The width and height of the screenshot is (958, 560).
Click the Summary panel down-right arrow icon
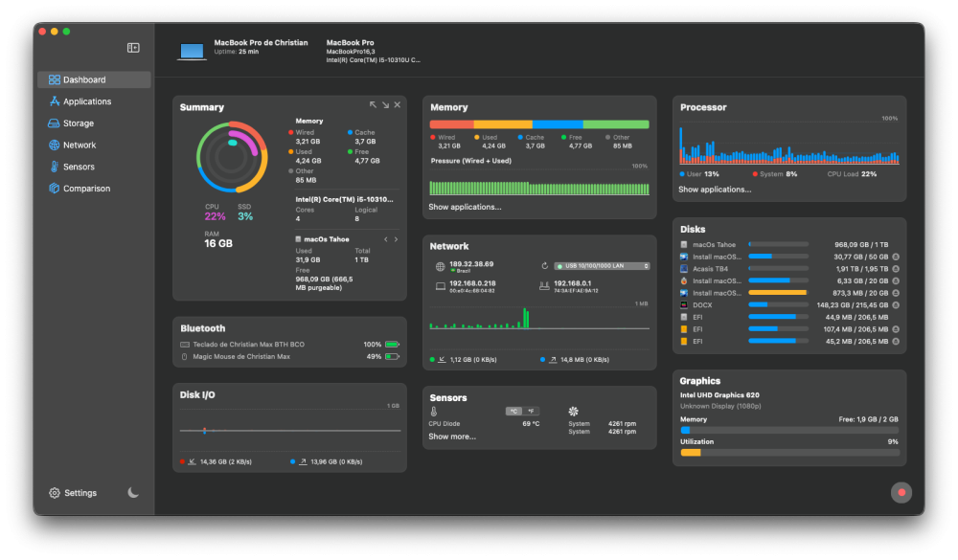[385, 105]
